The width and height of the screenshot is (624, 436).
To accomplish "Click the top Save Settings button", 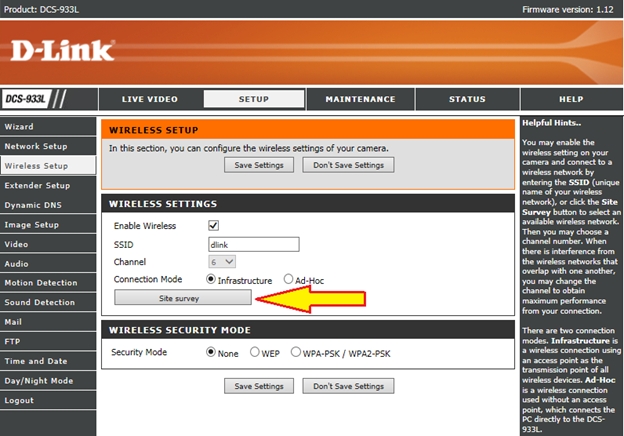I will (258, 165).
